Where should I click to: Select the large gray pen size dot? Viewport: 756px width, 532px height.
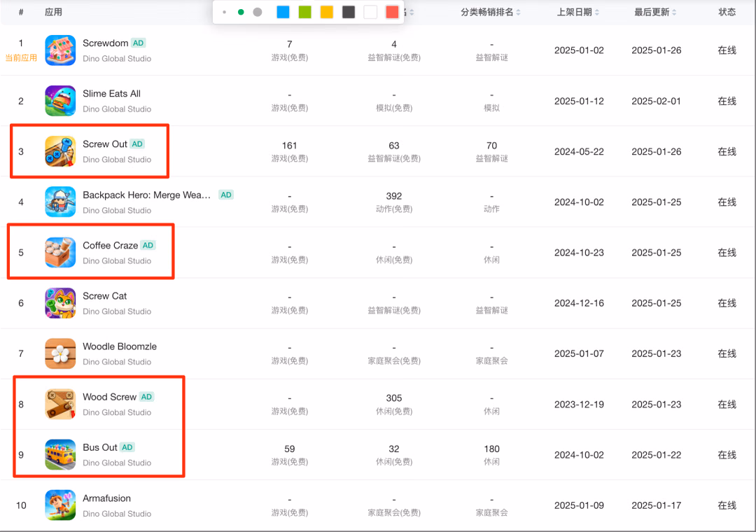point(258,12)
